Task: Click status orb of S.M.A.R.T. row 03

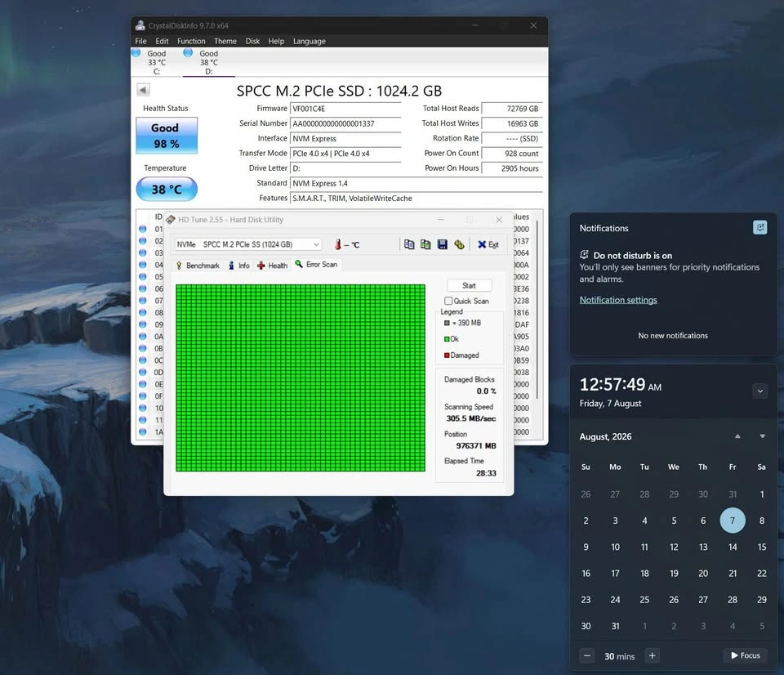Action: (142, 253)
